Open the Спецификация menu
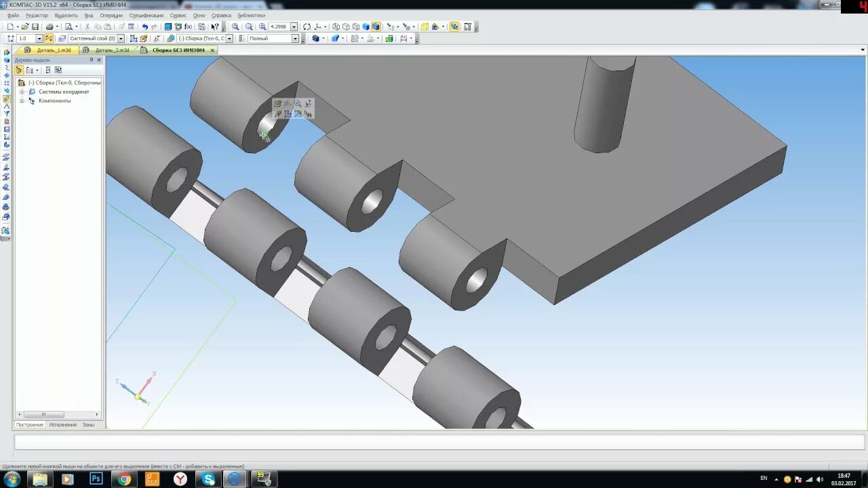 (146, 15)
